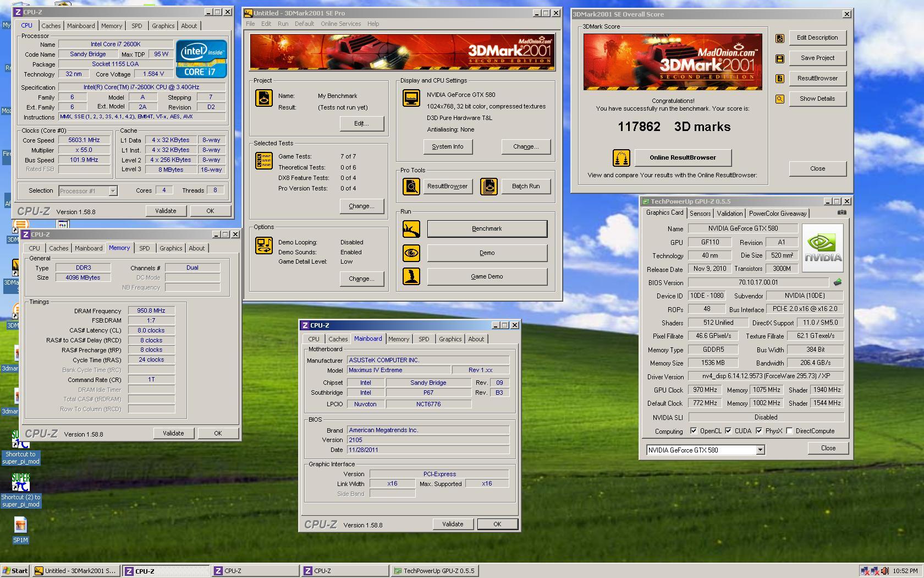
Task: Click Close button in GPU-Z window
Action: pos(828,449)
